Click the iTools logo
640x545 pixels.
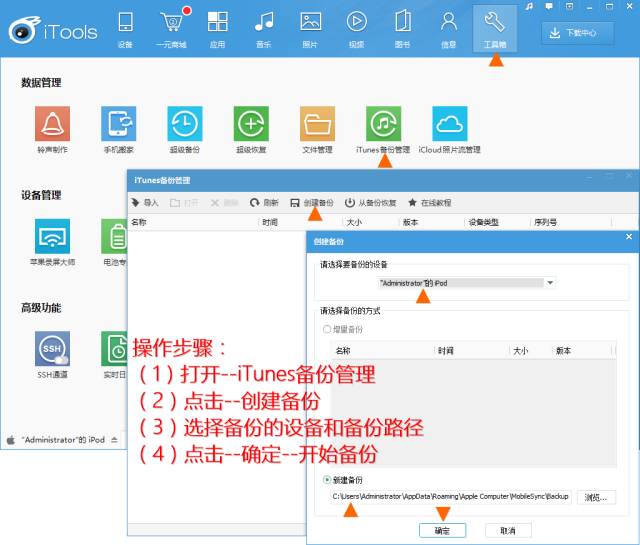(x=53, y=30)
